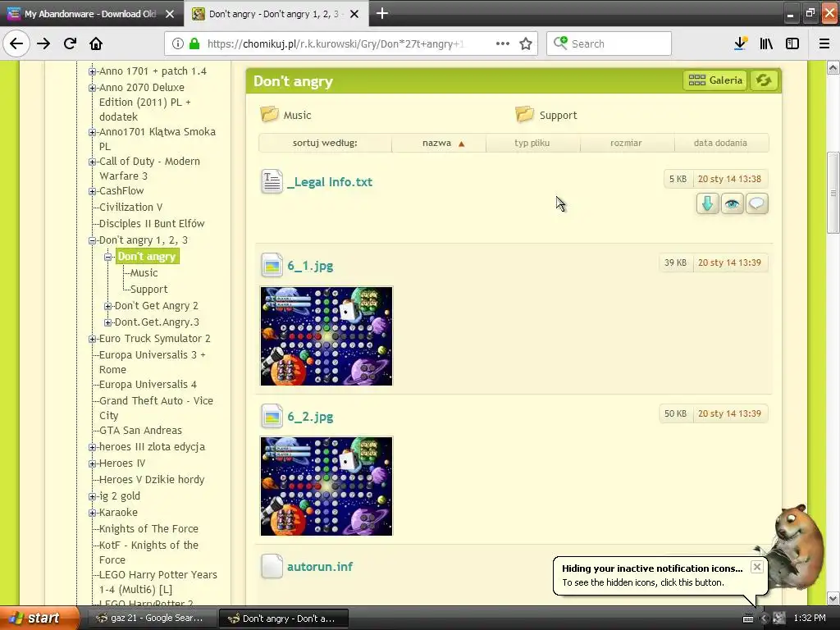Toggle the Firefox sidebar icon

(x=792, y=43)
